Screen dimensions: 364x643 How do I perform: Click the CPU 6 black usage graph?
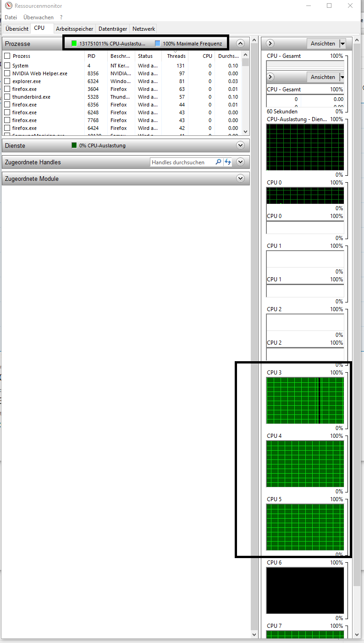pos(305,590)
